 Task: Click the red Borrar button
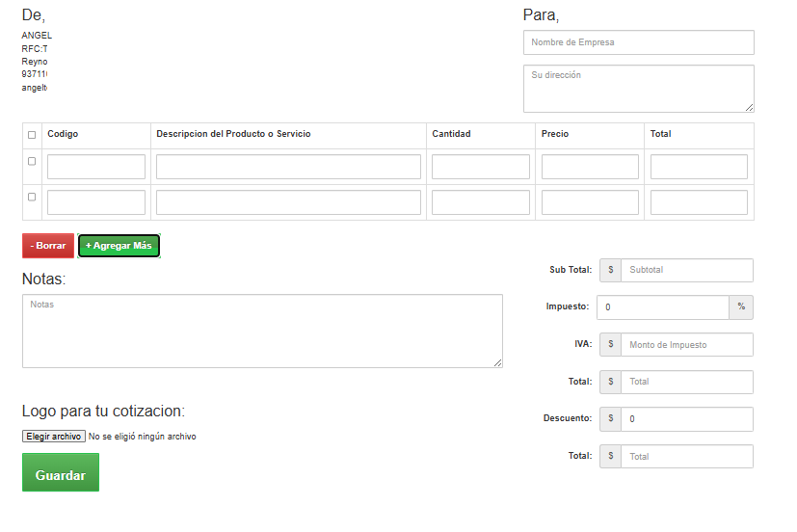(x=48, y=246)
